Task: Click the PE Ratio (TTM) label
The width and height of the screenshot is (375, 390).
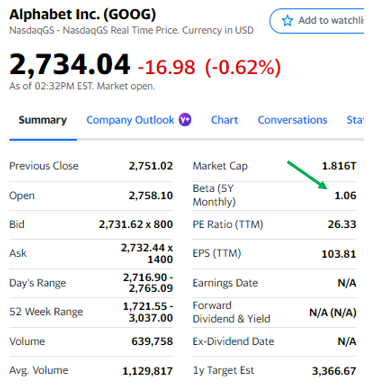Action: pos(228,224)
